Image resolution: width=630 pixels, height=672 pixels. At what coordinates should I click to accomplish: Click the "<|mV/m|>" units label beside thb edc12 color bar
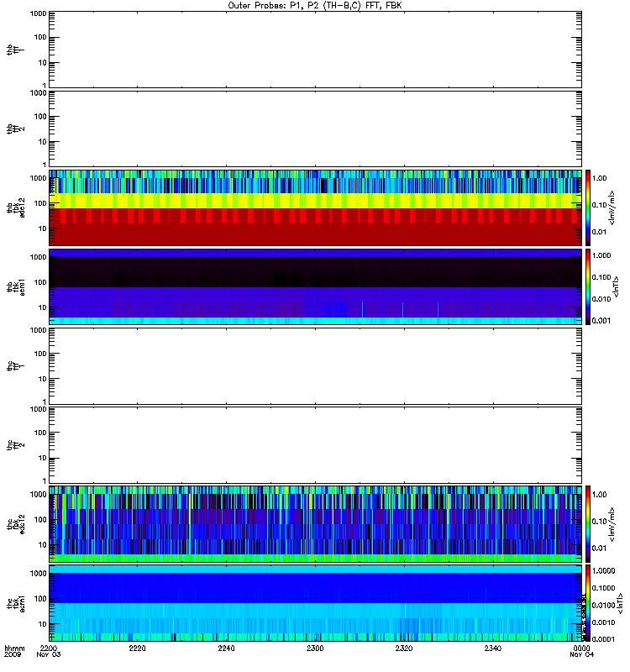click(612, 207)
